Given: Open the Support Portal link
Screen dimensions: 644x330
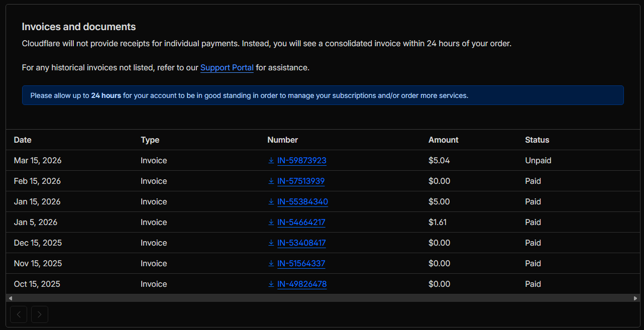Looking at the screenshot, I should pos(227,68).
